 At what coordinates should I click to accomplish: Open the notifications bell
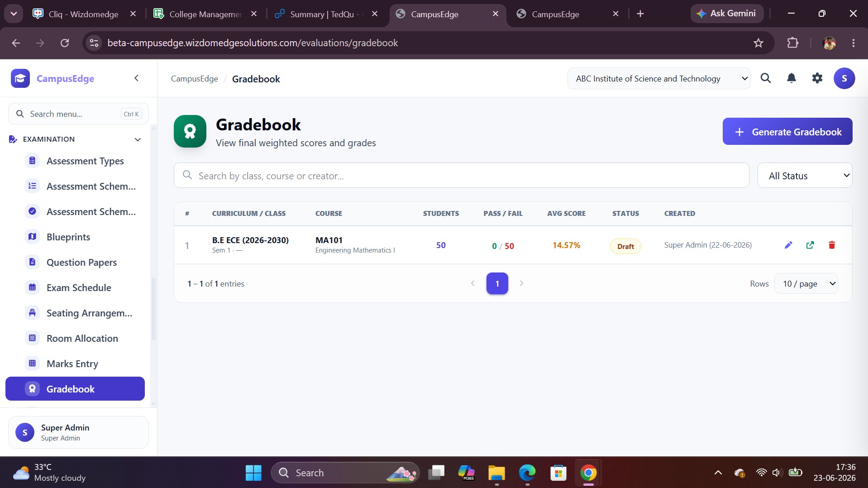coord(792,78)
